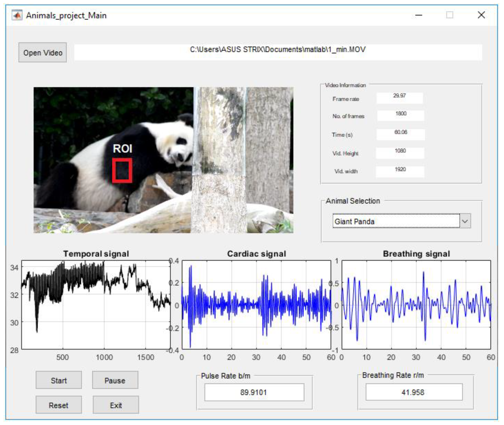Click the No. of frames value field
Viewport: 504px width, 425px height.
(x=400, y=116)
